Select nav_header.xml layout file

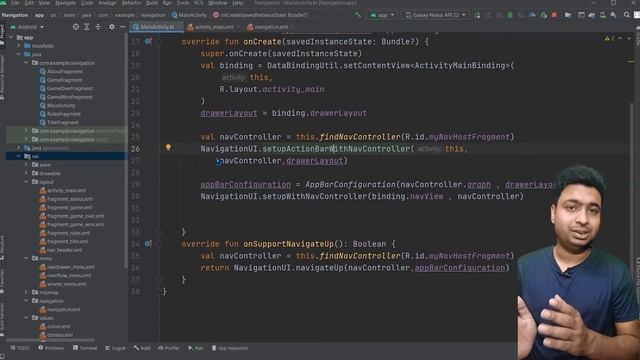[x=61, y=250]
